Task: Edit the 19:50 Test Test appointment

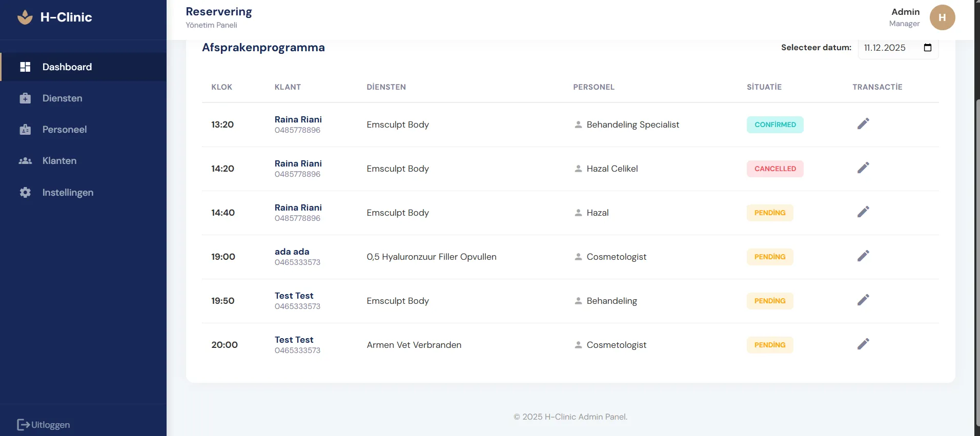Action: pyautogui.click(x=863, y=300)
